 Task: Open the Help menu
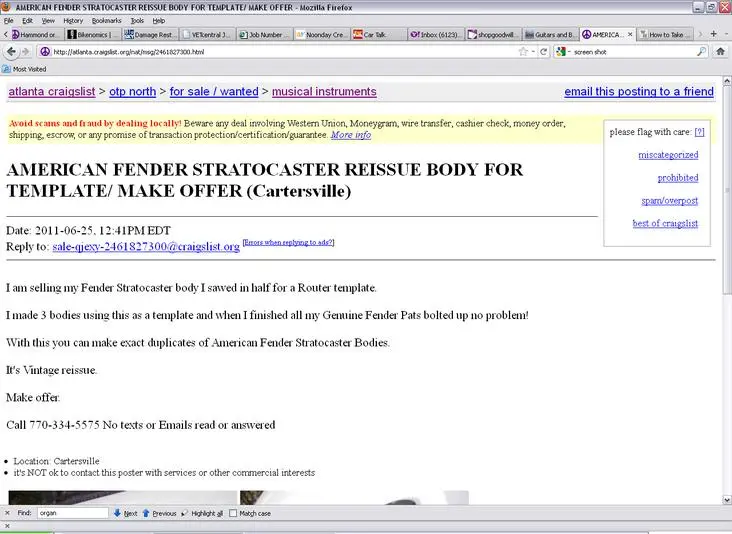(159, 21)
